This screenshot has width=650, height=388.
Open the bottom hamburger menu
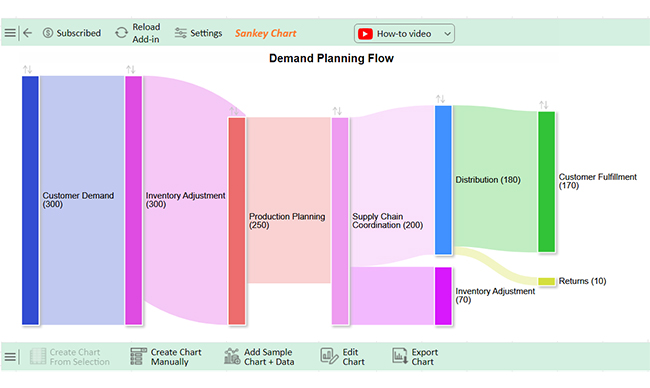pos(10,356)
